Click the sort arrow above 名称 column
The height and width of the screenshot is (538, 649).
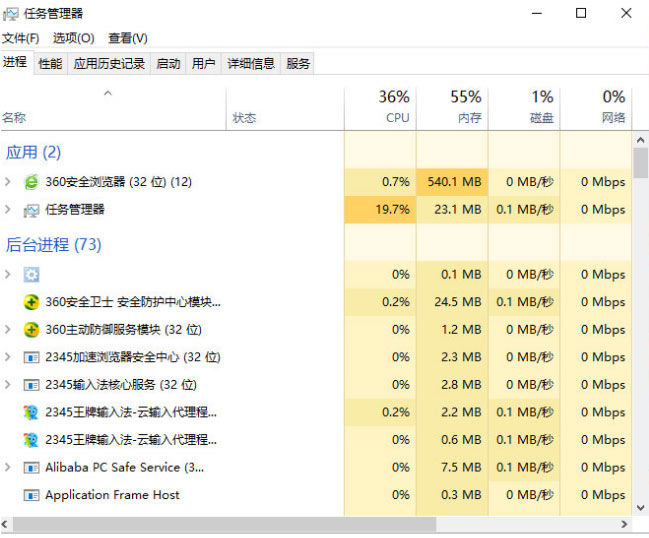point(108,94)
